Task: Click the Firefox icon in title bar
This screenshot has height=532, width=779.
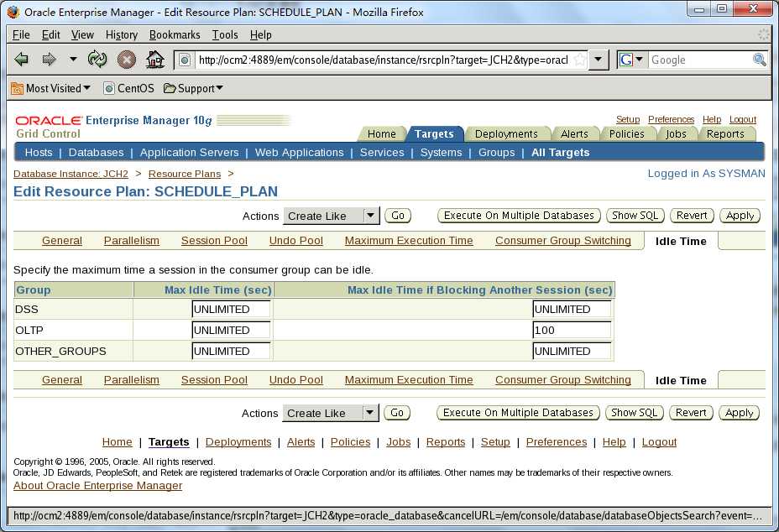Action: click(x=13, y=12)
